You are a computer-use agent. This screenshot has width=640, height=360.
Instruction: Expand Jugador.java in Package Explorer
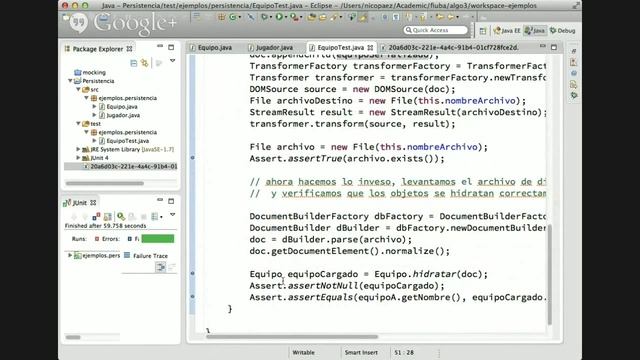pyautogui.click(x=94, y=115)
